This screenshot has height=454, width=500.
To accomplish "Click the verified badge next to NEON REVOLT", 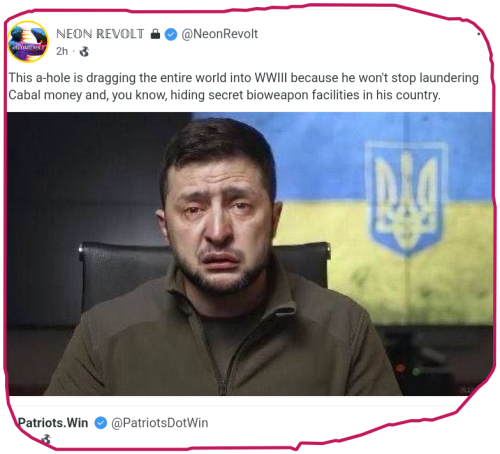I will [171, 34].
